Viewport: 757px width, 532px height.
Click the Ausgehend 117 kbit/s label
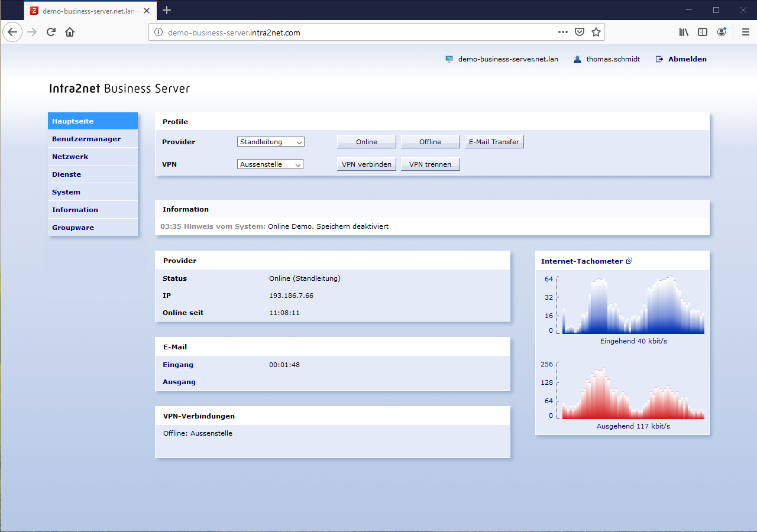tap(633, 426)
